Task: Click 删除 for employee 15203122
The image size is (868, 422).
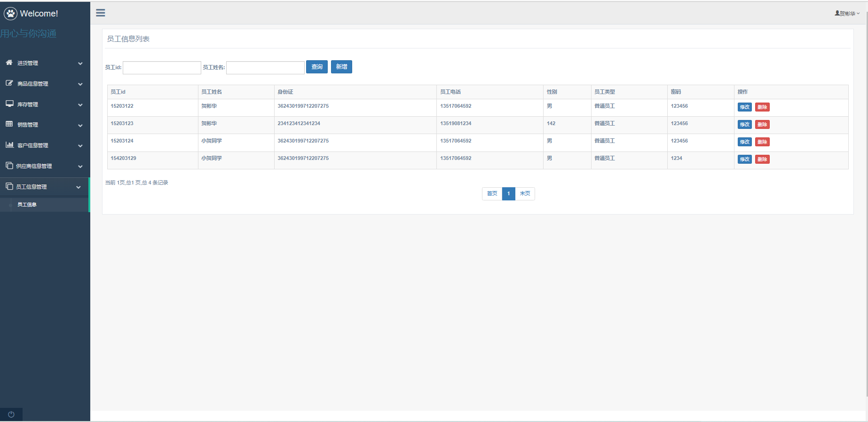Action: click(x=762, y=107)
